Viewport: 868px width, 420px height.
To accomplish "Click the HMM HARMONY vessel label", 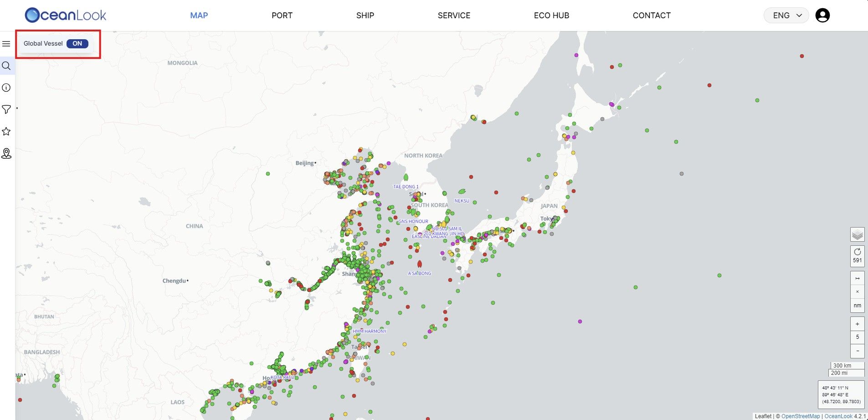I will click(x=370, y=331).
